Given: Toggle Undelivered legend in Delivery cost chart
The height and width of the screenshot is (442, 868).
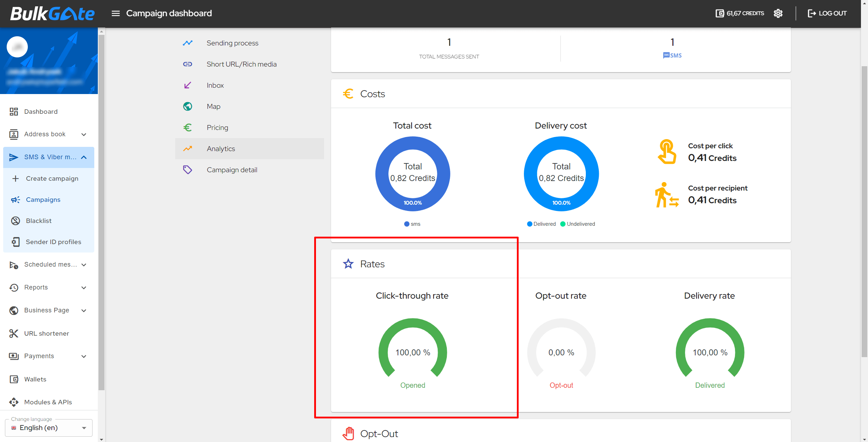Looking at the screenshot, I should pyautogui.click(x=577, y=224).
